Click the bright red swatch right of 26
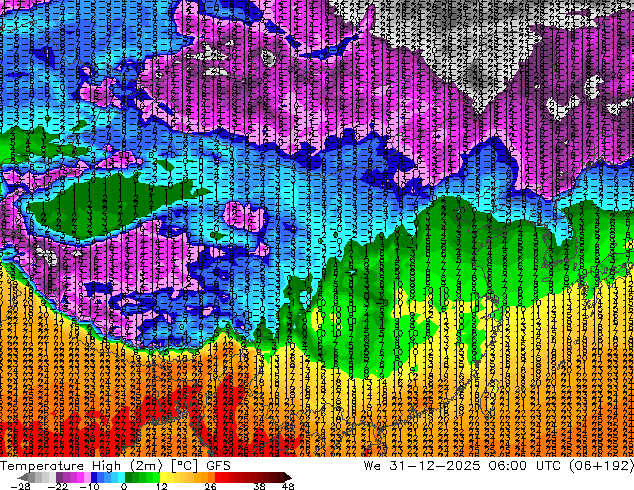The height and width of the screenshot is (490, 634). click(x=218, y=477)
